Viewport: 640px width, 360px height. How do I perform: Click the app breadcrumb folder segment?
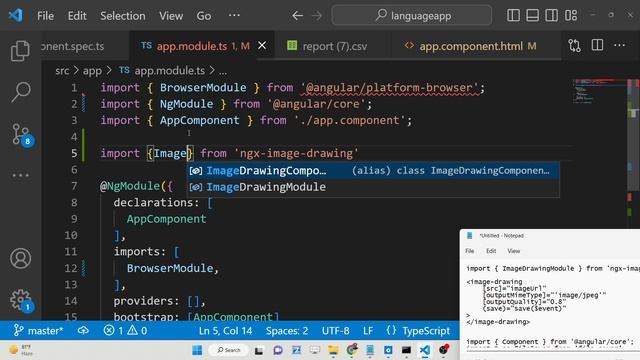tap(92, 71)
